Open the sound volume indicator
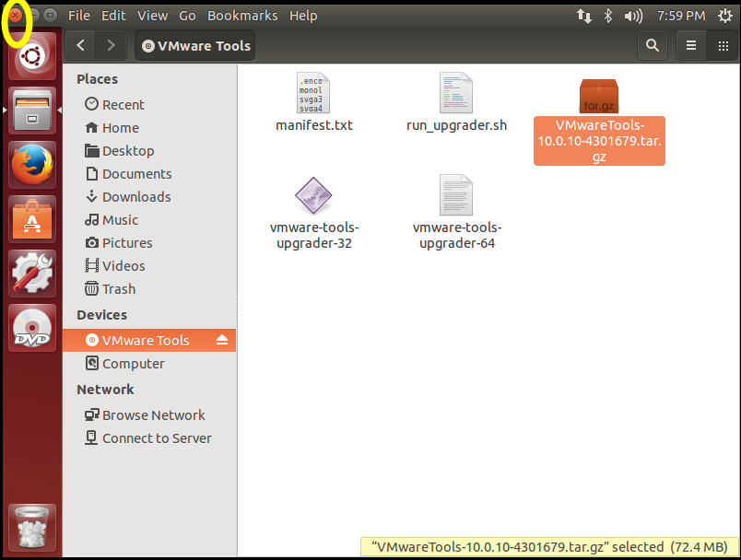This screenshot has width=741, height=560. coord(633,17)
